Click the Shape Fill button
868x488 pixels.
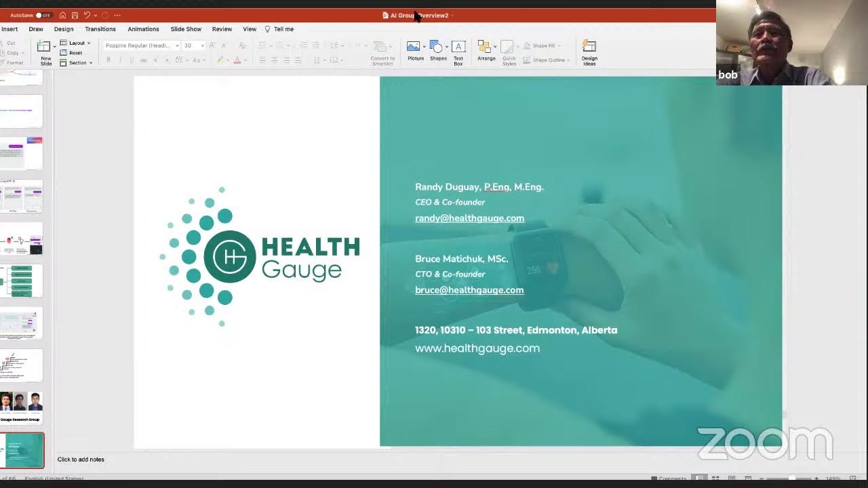point(541,45)
